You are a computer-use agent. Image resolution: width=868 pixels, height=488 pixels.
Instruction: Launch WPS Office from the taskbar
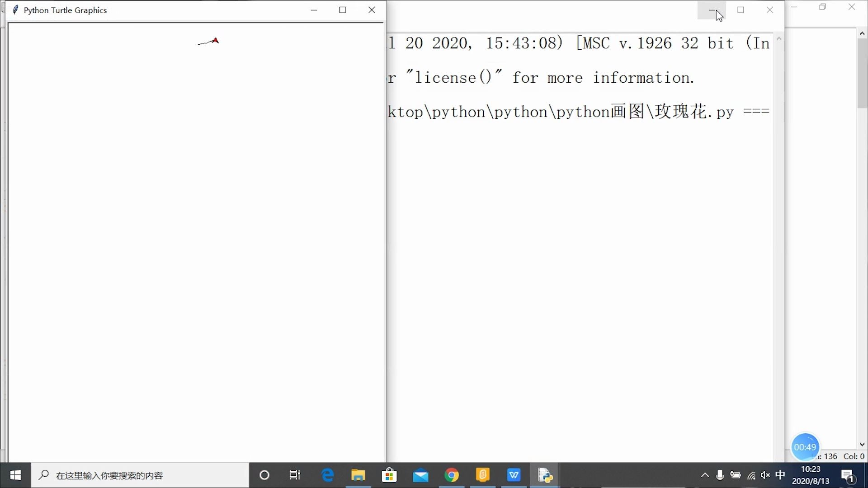[x=514, y=475]
